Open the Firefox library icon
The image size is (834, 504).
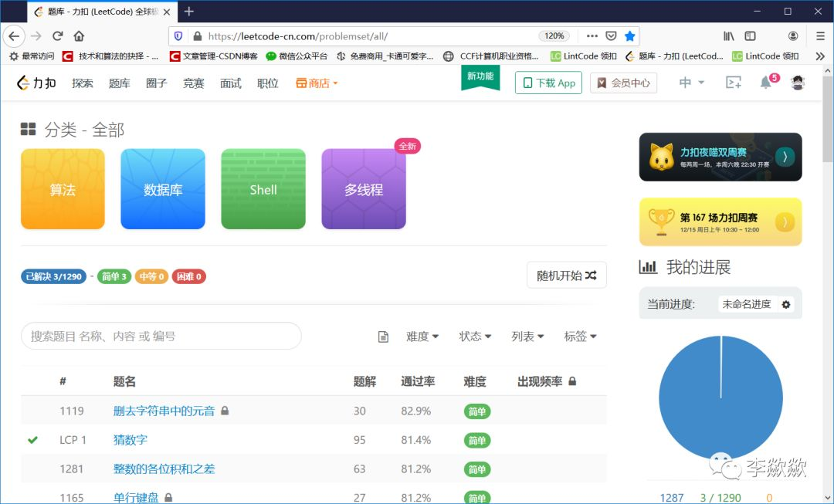point(729,36)
